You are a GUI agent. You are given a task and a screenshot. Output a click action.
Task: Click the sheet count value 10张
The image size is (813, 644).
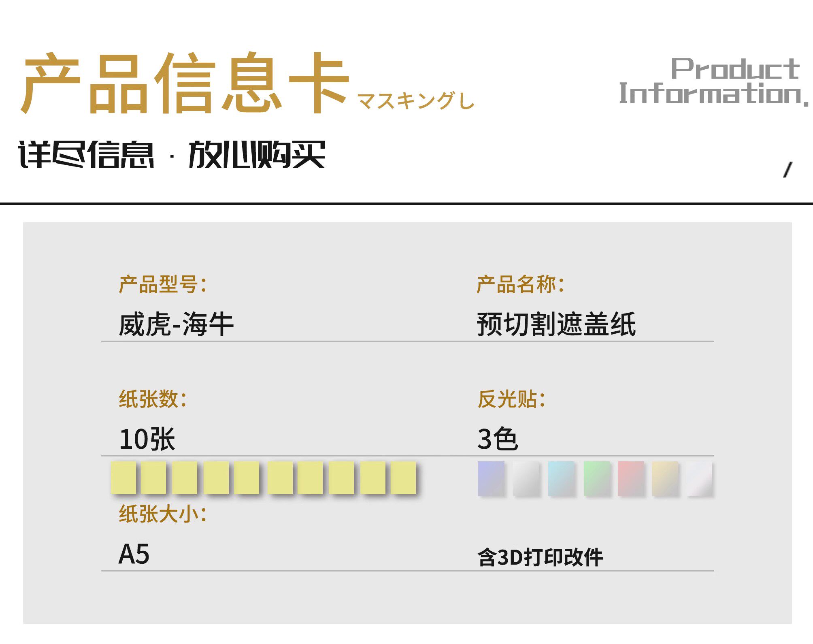[x=147, y=439]
